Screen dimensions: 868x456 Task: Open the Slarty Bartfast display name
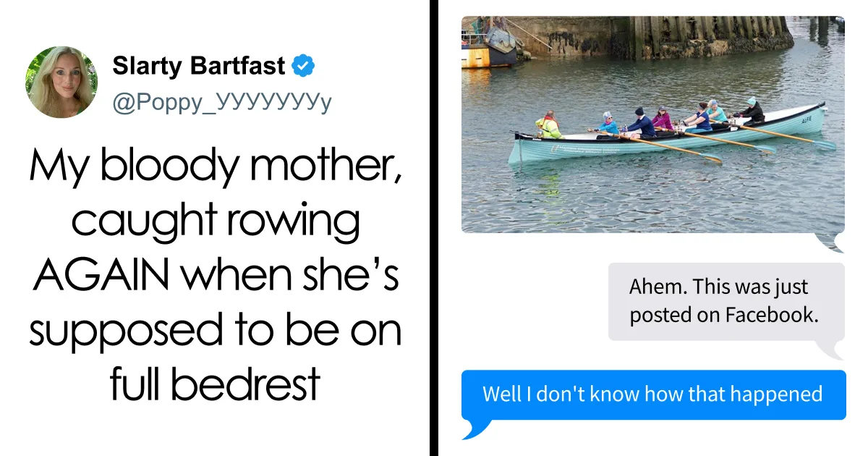click(x=199, y=67)
